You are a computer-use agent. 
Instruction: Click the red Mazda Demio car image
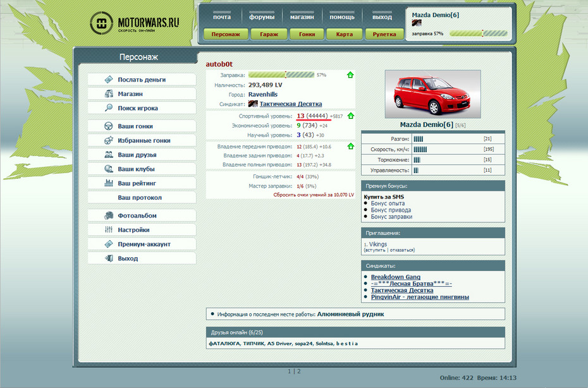point(432,94)
